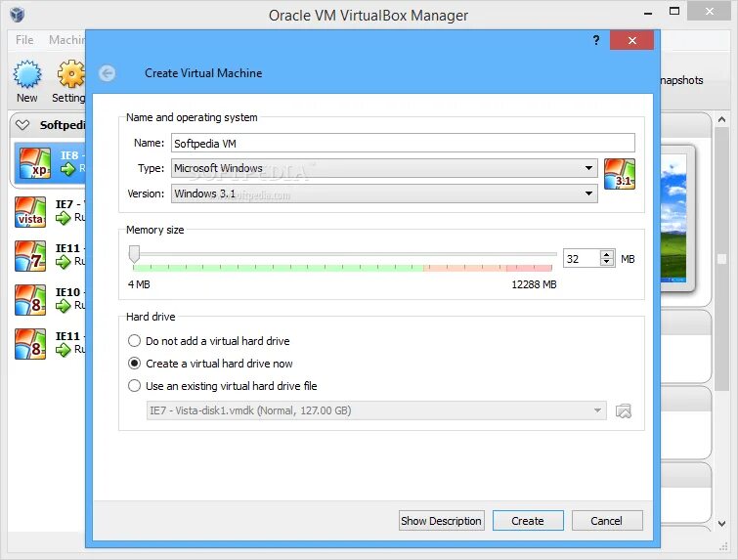Click the dialog help question mark
This screenshot has width=738, height=560.
596,40
